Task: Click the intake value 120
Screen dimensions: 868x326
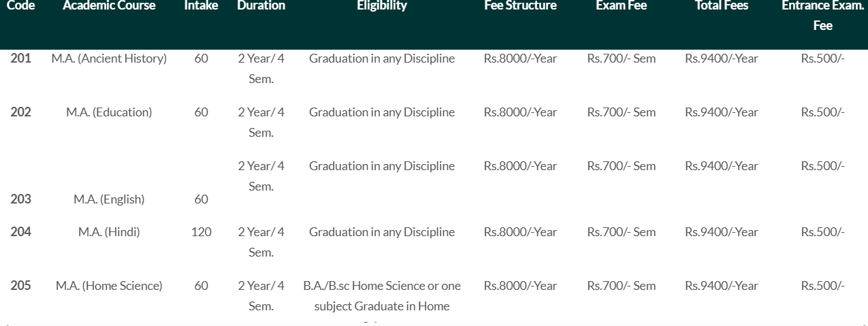Action: [201, 232]
